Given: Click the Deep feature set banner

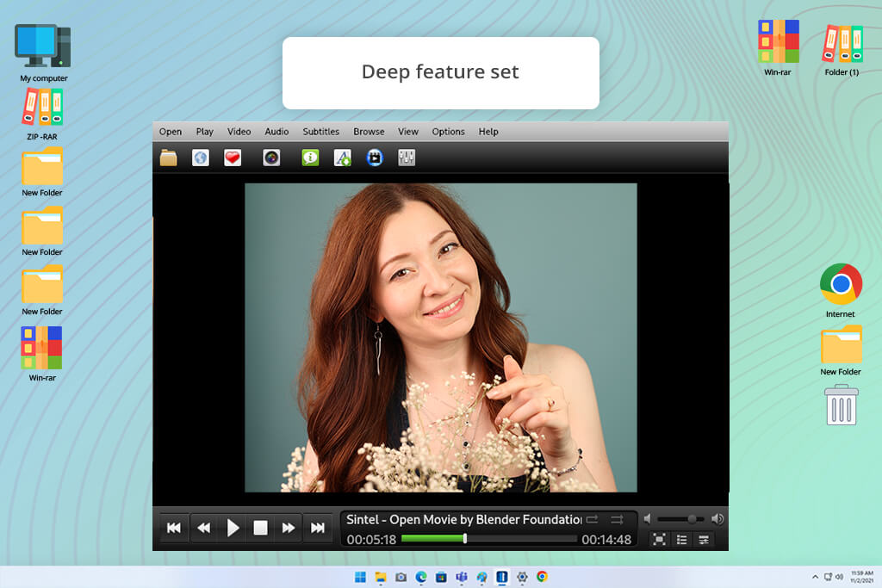Looking at the screenshot, I should coord(440,73).
